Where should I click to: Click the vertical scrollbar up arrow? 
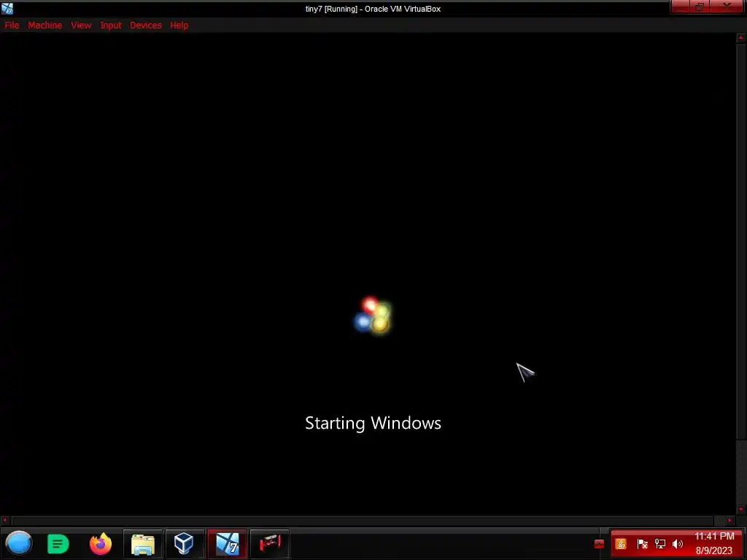coord(741,38)
